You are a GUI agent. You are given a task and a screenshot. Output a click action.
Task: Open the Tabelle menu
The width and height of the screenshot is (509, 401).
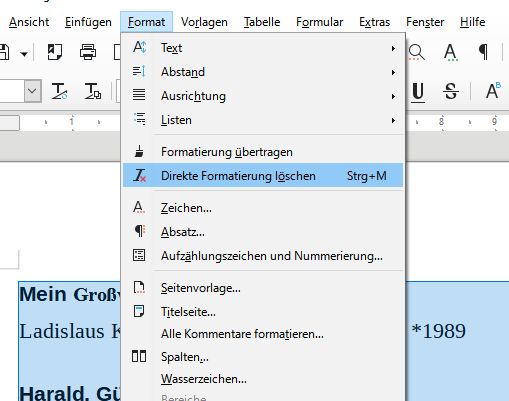click(262, 22)
